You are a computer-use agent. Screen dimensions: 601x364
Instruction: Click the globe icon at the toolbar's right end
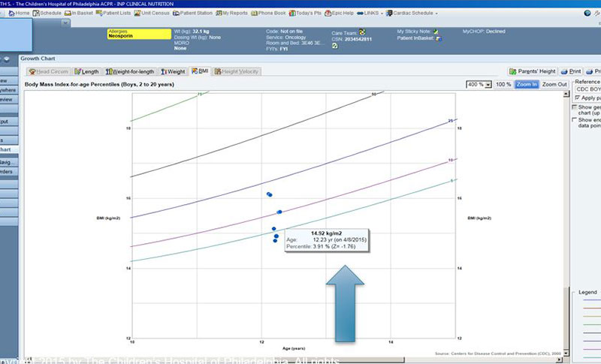click(x=587, y=13)
